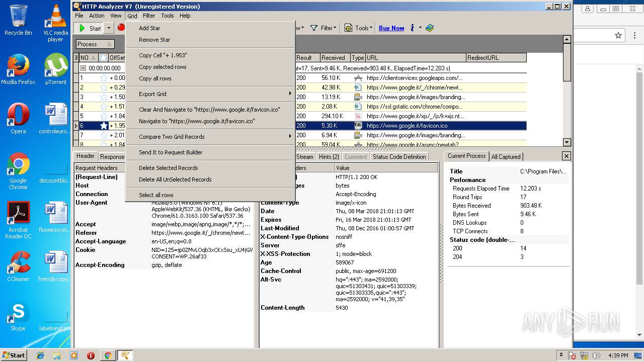The image size is (644, 362).
Task: Open the Tools menu in menu bar
Action: (168, 16)
